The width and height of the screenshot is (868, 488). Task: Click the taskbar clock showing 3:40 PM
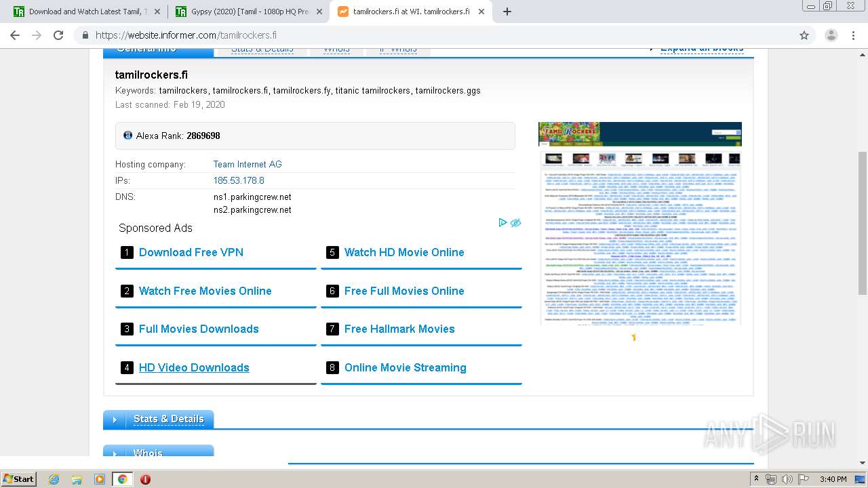click(833, 479)
